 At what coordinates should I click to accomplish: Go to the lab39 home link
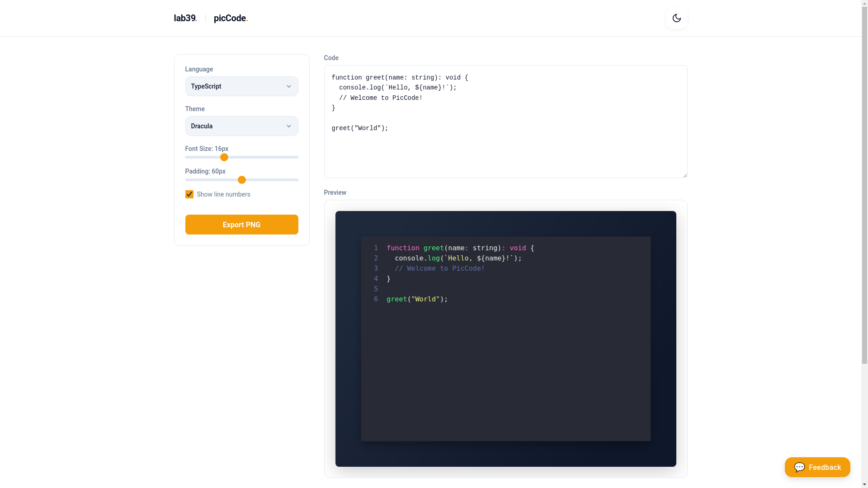[185, 18]
